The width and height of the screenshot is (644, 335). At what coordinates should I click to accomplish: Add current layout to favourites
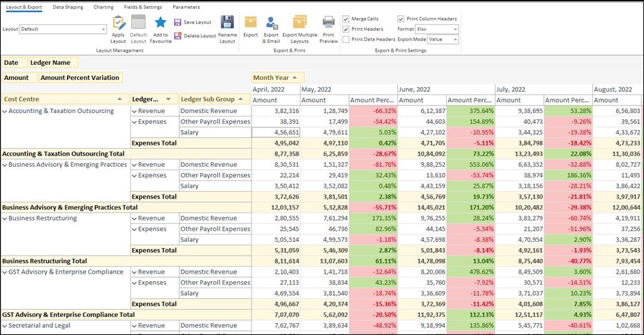(160, 23)
